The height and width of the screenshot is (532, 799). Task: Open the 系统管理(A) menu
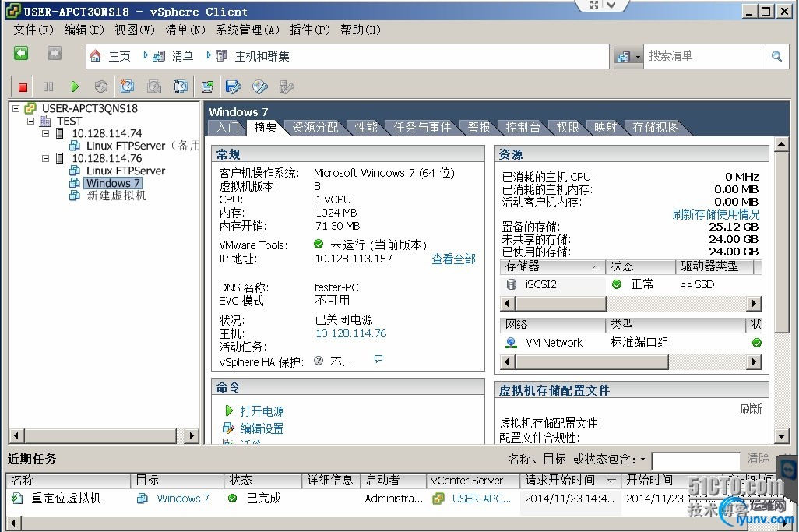[248, 30]
